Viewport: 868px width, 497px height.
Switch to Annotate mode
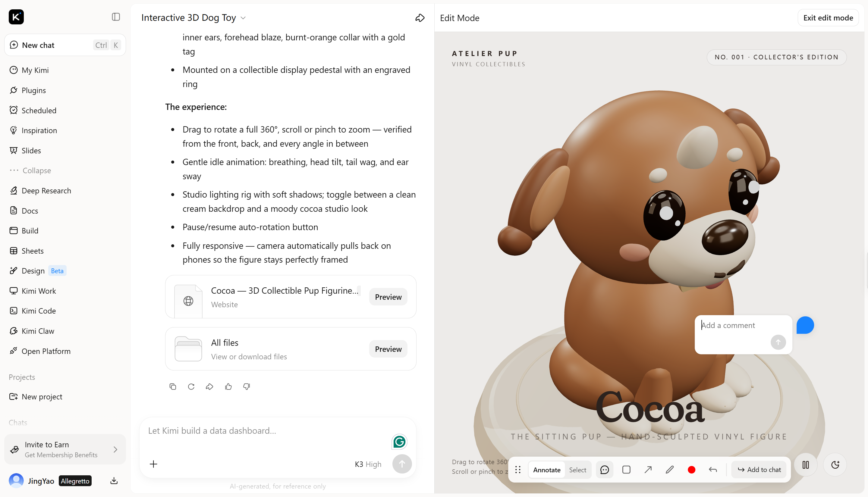(547, 470)
